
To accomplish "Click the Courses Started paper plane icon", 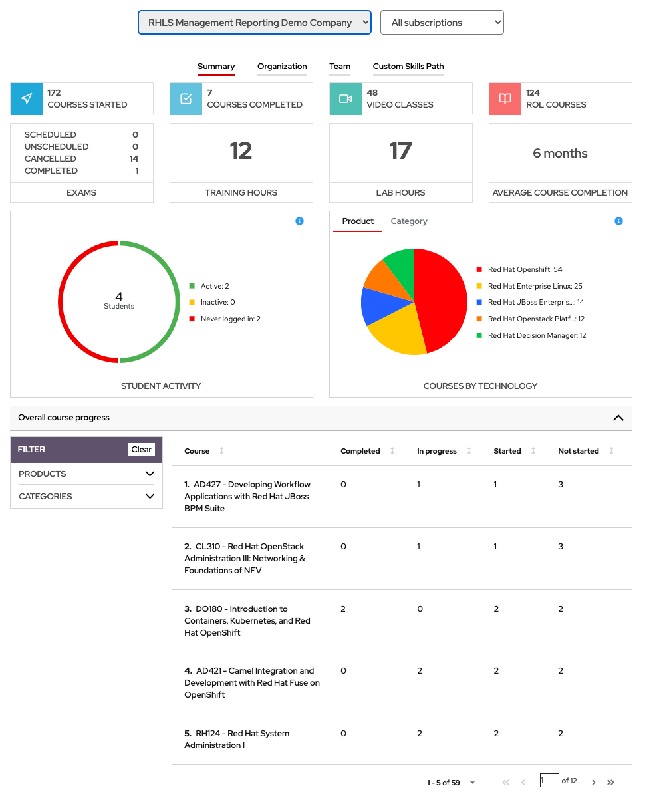I will pos(26,98).
